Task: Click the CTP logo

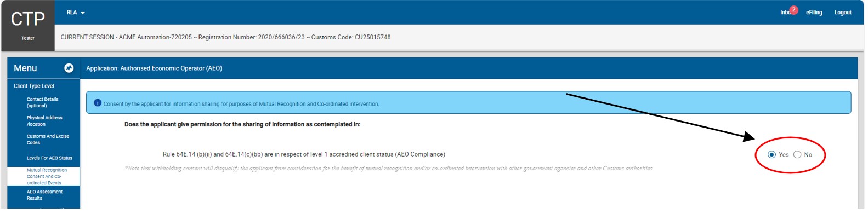Action: point(28,19)
